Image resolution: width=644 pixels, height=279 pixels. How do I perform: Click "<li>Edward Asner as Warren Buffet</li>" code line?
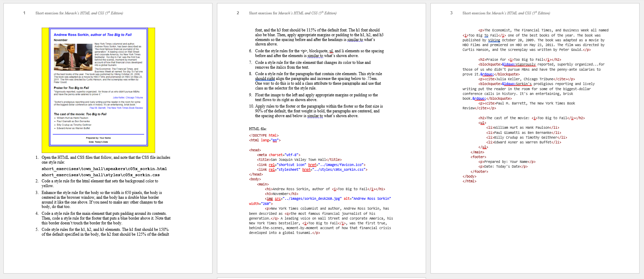pos(524,142)
